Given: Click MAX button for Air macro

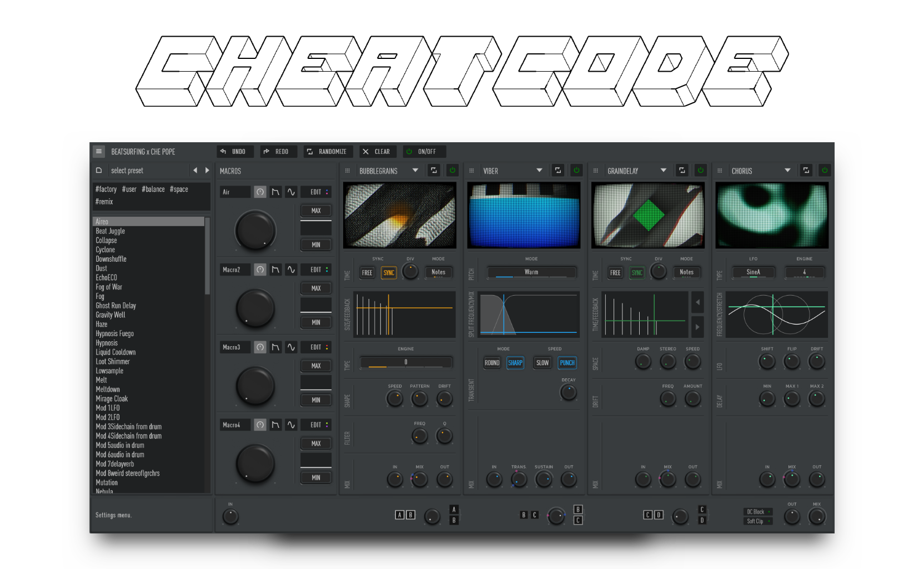Looking at the screenshot, I should click(x=316, y=211).
